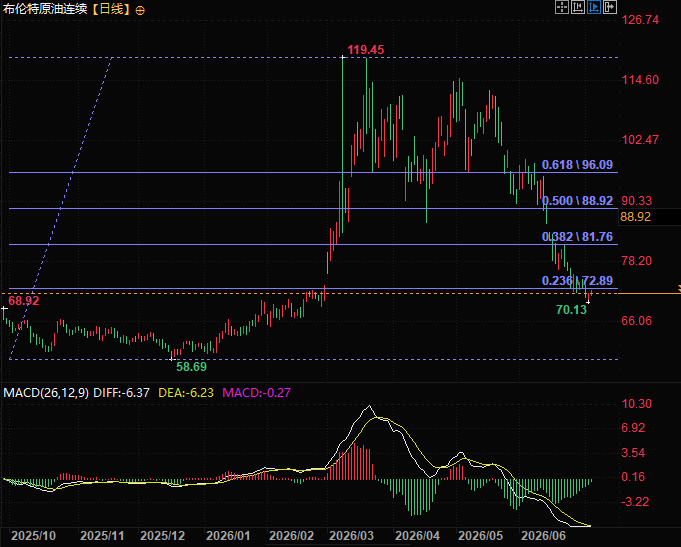This screenshot has width=681, height=547.
Task: Open MACD(26,12,9) indicator settings label
Action: click(46, 393)
